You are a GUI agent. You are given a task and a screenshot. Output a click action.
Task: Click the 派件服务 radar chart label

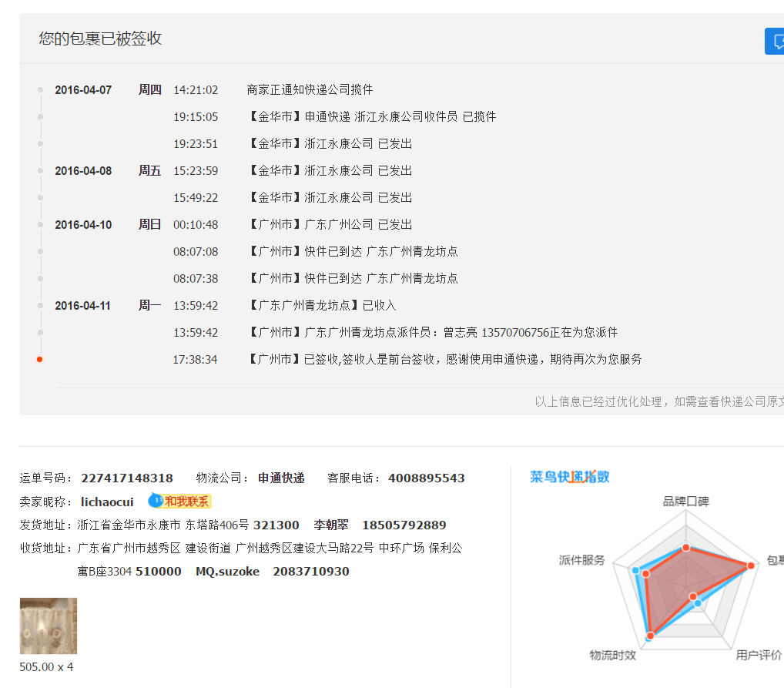(582, 560)
